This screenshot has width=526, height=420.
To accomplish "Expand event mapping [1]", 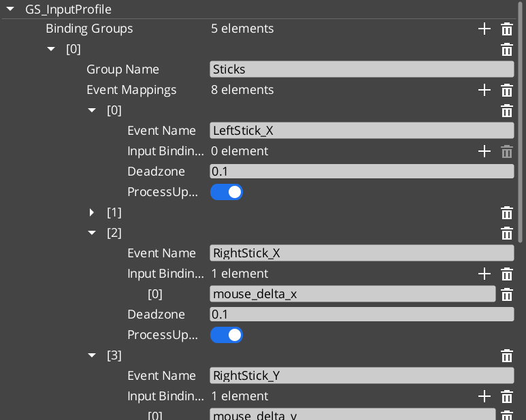I will [x=93, y=212].
